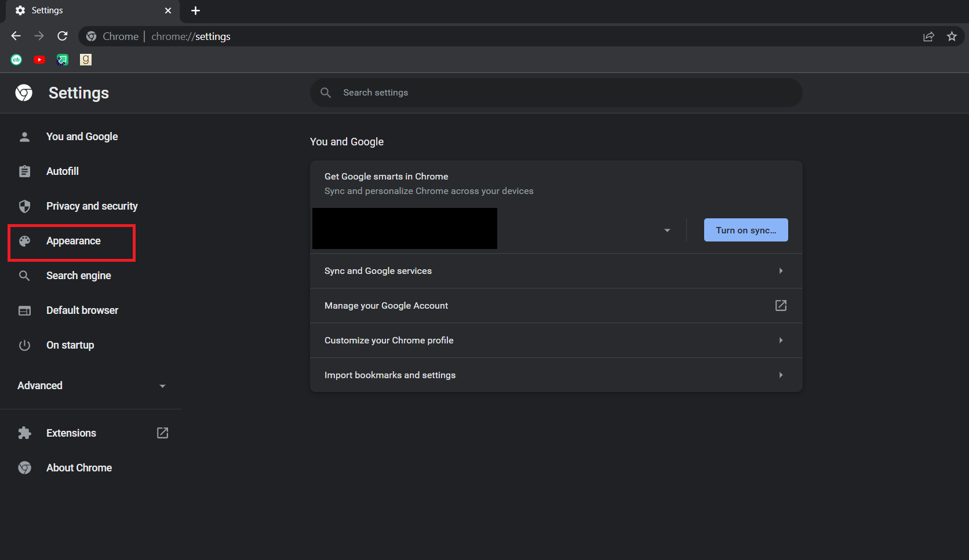
Task: Reload the page with refresh icon
Action: pyautogui.click(x=63, y=36)
